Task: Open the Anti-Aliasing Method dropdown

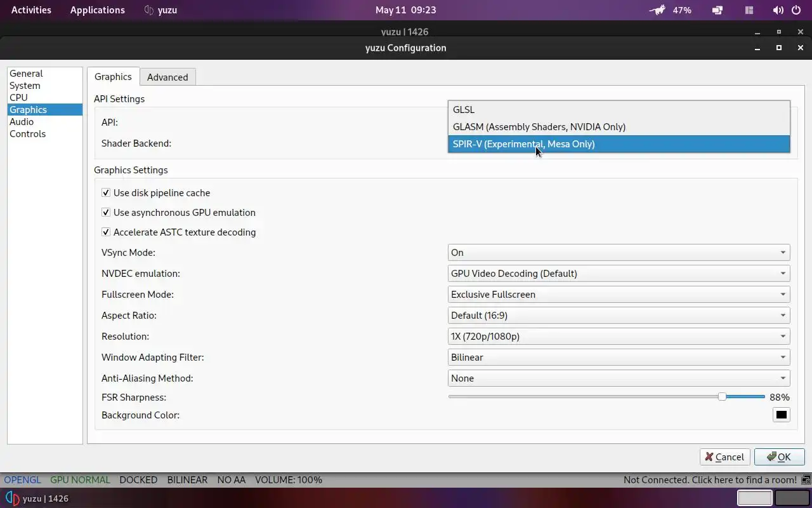Action: (619, 378)
